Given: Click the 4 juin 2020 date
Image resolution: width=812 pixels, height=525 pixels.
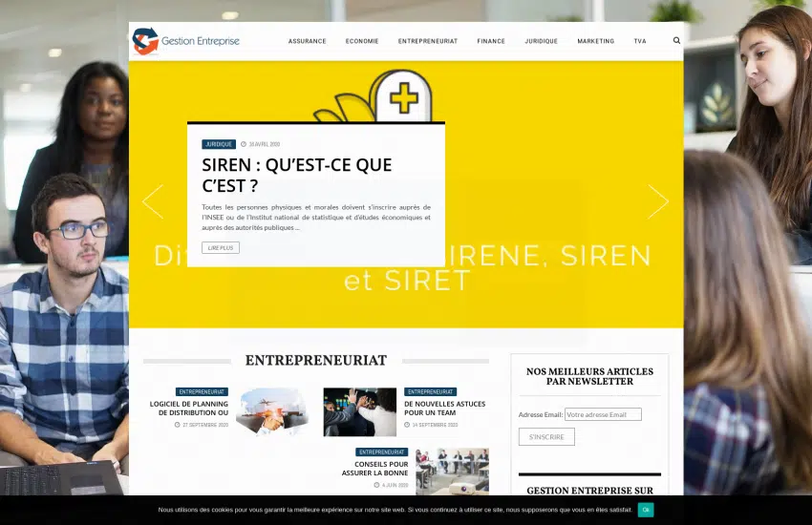Looking at the screenshot, I should [x=391, y=485].
